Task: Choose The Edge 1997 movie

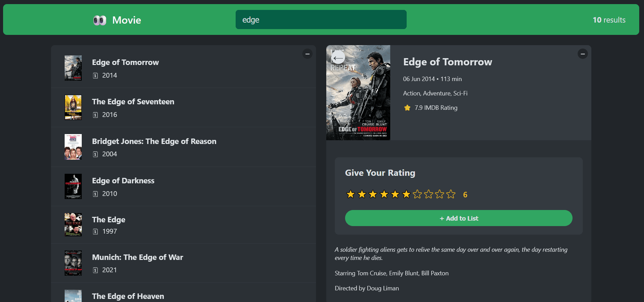Action: click(183, 225)
